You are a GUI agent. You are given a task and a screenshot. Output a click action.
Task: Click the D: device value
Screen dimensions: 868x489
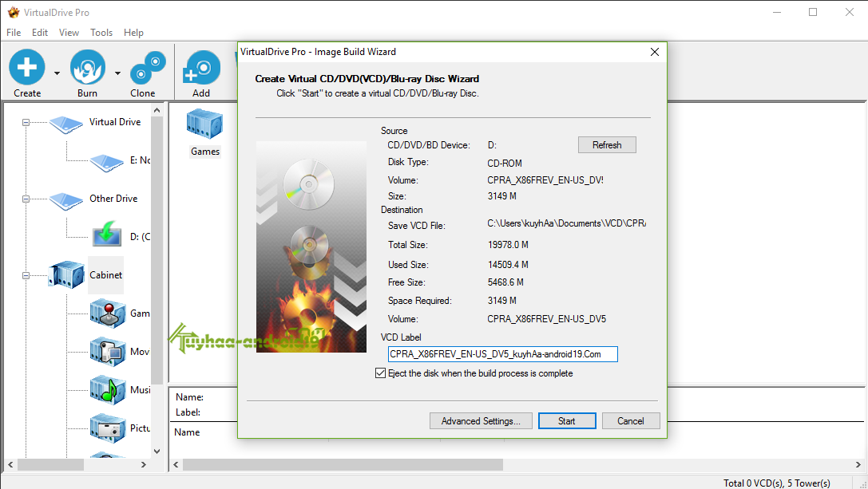click(492, 145)
